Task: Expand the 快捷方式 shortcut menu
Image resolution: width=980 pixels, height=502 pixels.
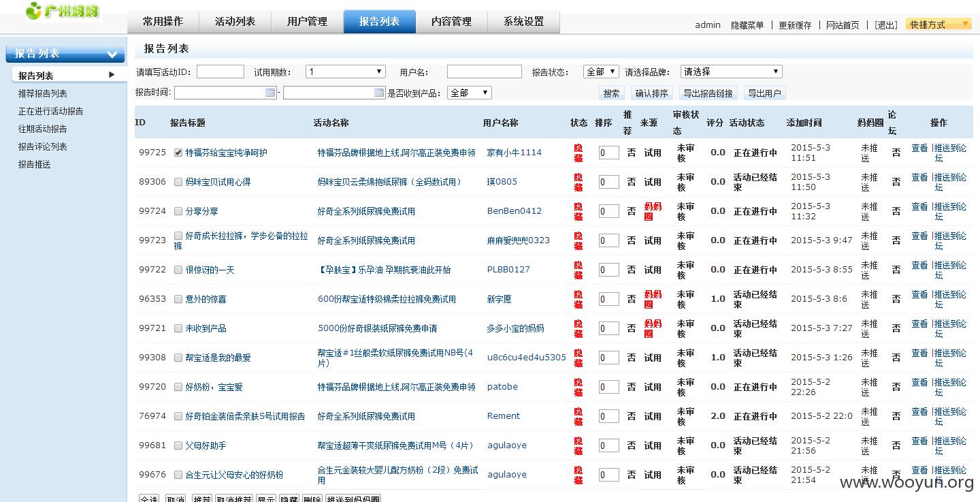Action: point(939,25)
